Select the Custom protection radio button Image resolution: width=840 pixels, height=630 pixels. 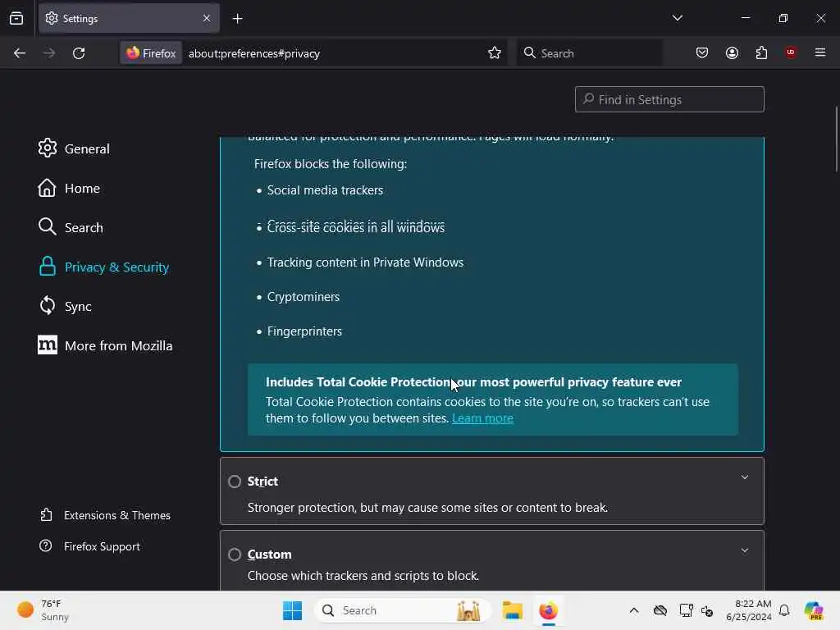(x=235, y=554)
